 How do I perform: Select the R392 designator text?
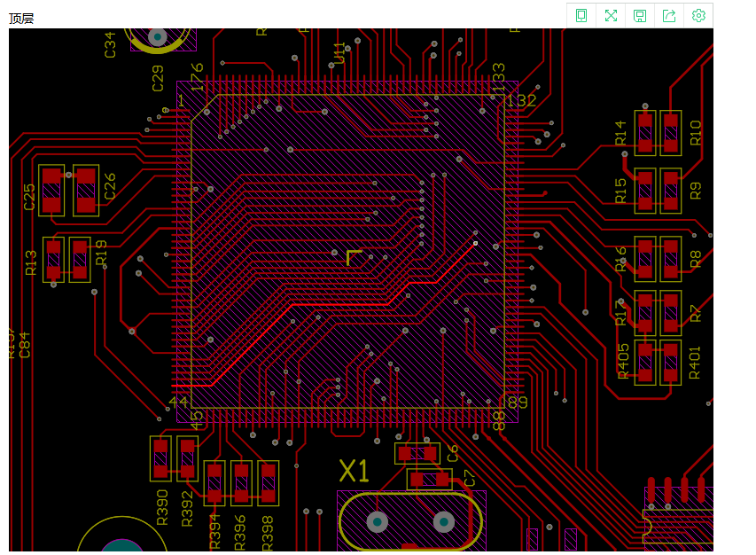click(x=187, y=509)
